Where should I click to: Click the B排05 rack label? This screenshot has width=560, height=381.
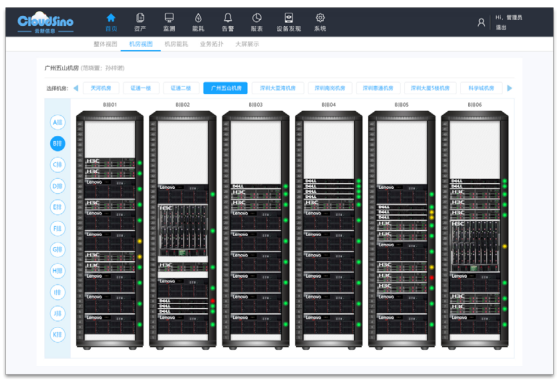(401, 105)
